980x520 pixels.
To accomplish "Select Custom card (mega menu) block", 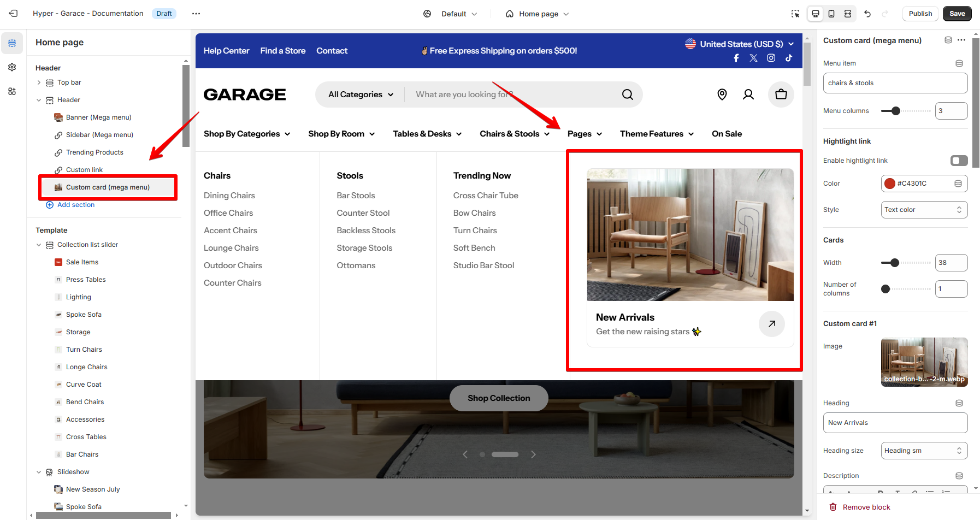I will coord(108,187).
